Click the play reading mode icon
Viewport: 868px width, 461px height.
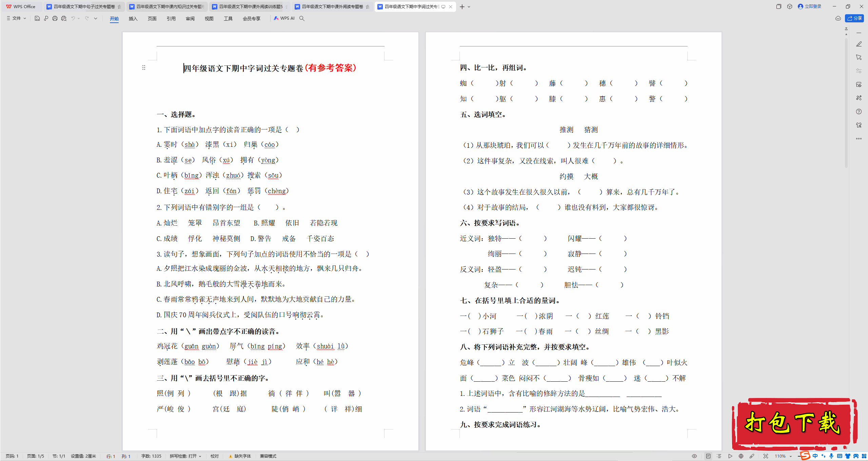coord(730,456)
